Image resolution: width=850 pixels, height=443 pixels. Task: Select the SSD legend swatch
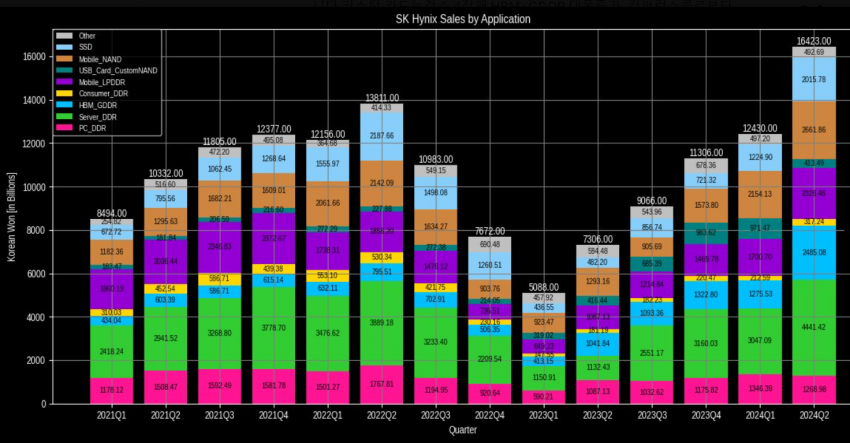coord(65,47)
